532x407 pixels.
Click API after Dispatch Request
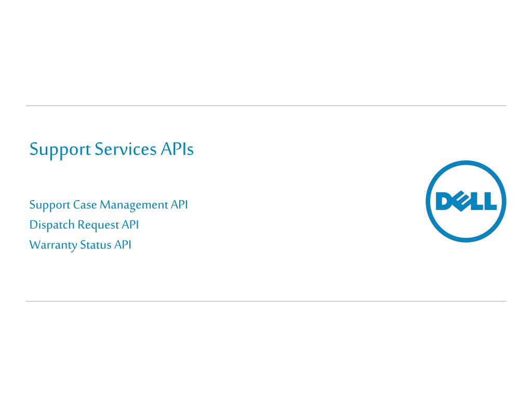tap(130, 225)
